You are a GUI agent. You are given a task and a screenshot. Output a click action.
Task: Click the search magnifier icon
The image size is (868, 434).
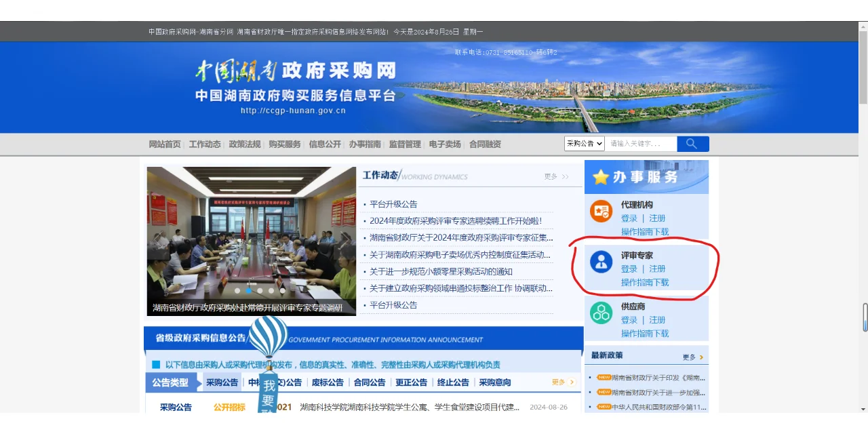[x=692, y=143]
